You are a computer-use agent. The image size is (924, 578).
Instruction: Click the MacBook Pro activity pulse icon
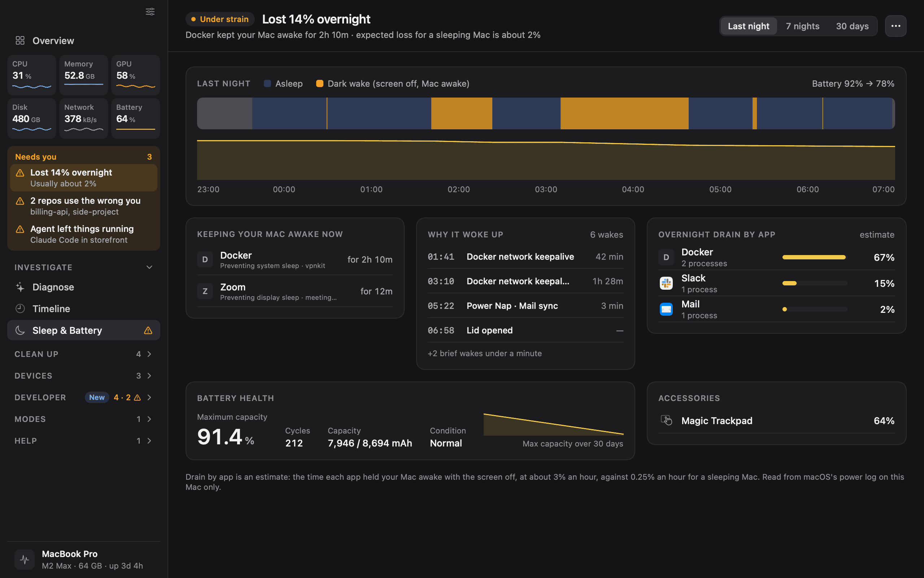coord(25,560)
